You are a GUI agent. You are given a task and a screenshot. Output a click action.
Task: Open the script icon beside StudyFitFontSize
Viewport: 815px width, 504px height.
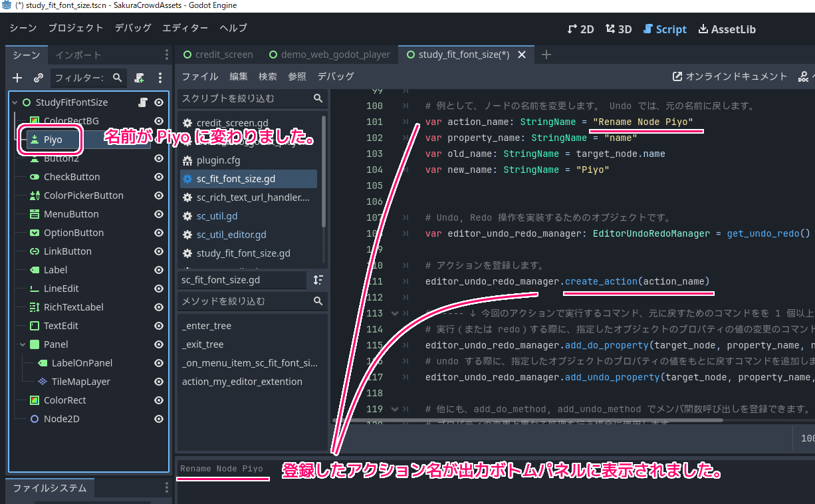click(142, 102)
